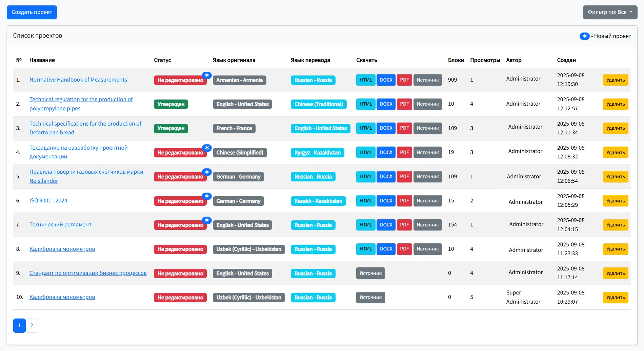Select page 1 in the pagination
This screenshot has width=644, height=351.
(19, 326)
